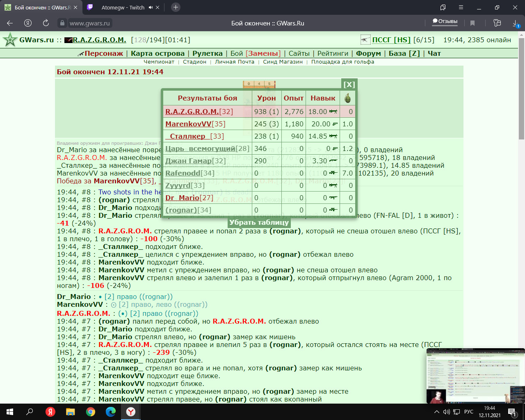Open R.A.Z.G.R.O.M. profile in results table
The width and height of the screenshot is (525, 420).
coord(192,112)
